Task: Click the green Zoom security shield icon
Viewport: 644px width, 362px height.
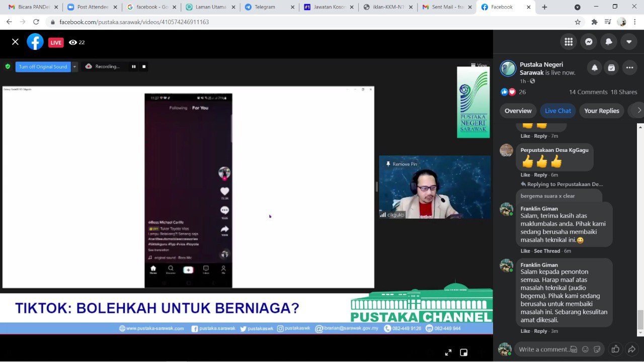Action: tap(8, 66)
